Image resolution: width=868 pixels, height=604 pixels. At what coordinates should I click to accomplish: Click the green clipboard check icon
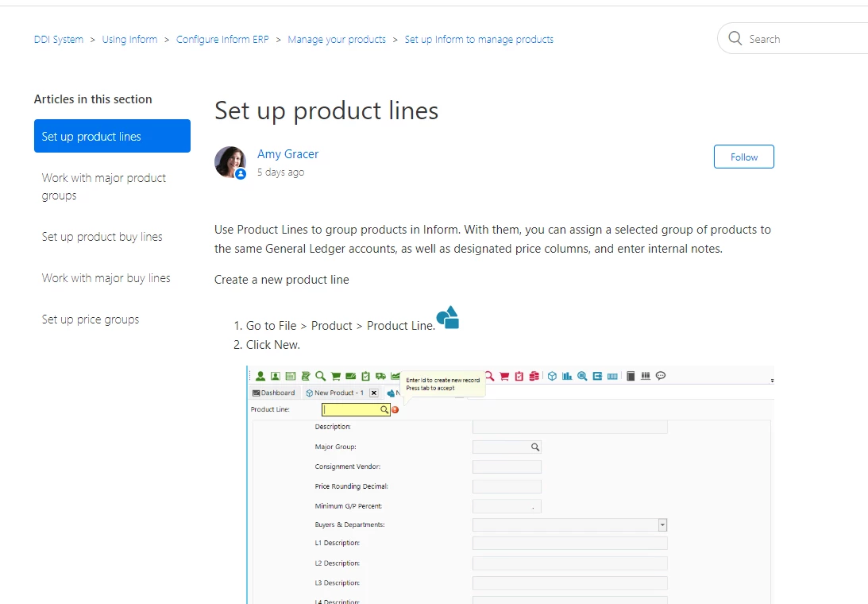pyautogui.click(x=365, y=376)
